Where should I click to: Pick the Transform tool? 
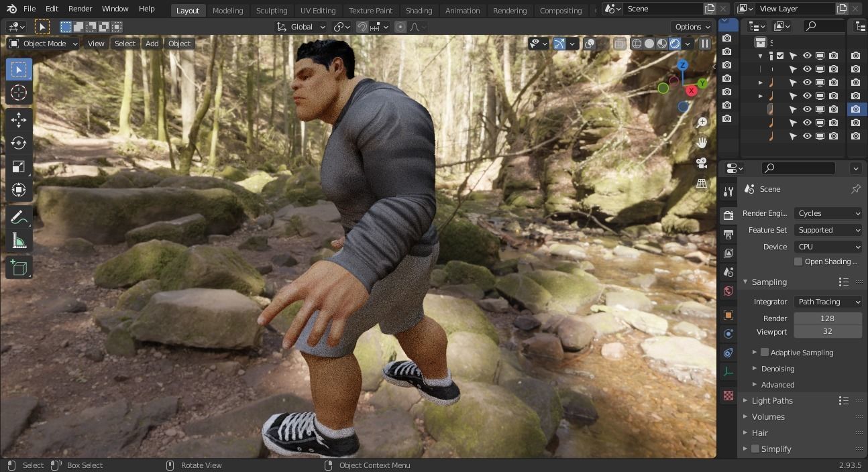[19, 190]
